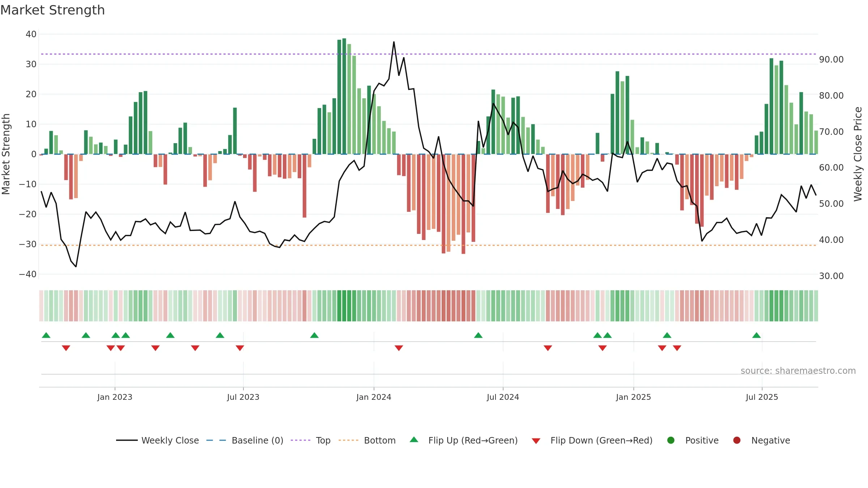Viewport: 868px width, 488px height.
Task: Click the last flip-up marker near Jul 2025
Action: [x=756, y=335]
